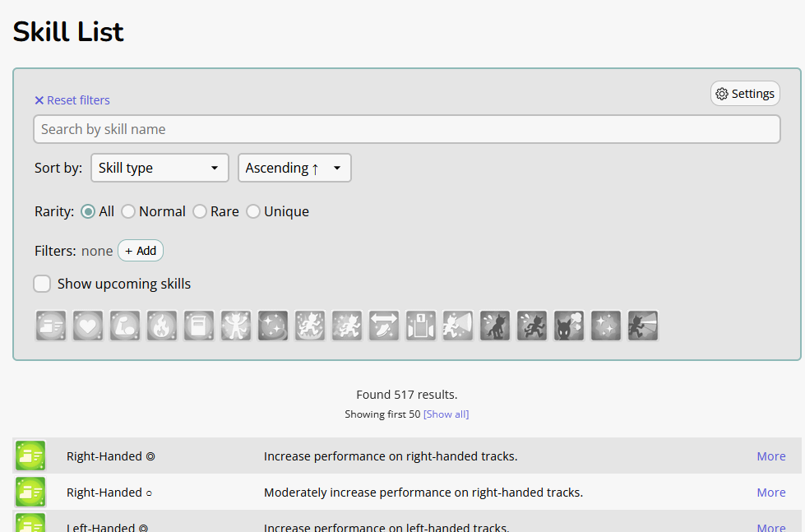Select the All rarity radio button

(88, 211)
